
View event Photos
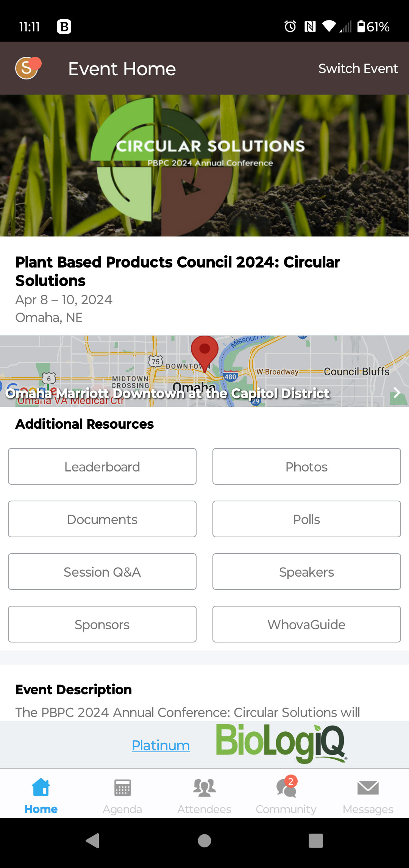pos(306,467)
